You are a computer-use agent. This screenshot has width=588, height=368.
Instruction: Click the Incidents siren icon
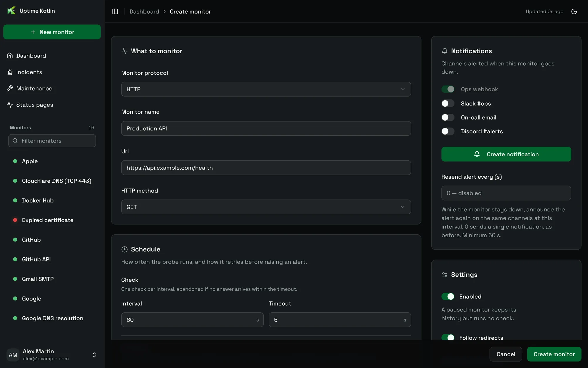tap(10, 72)
